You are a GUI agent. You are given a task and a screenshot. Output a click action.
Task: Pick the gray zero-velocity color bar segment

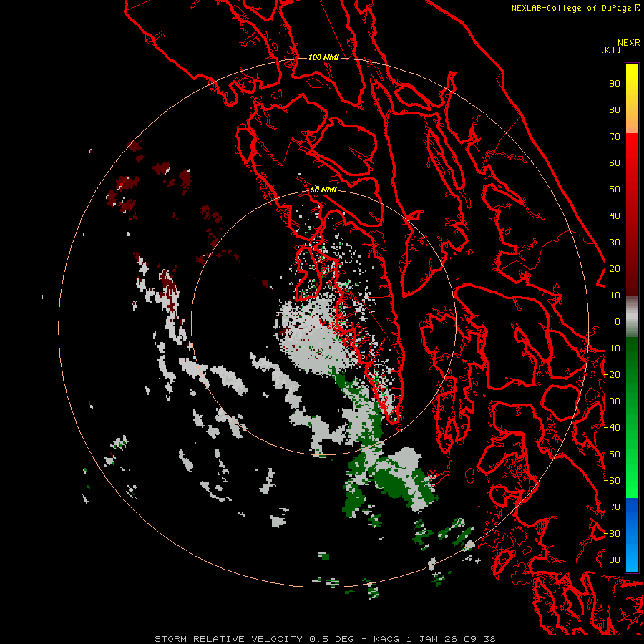[632, 316]
